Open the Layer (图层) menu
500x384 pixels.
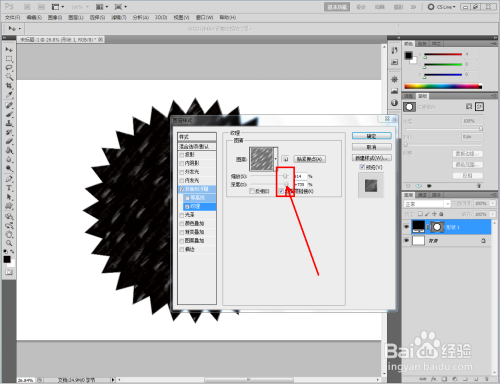tap(76, 17)
